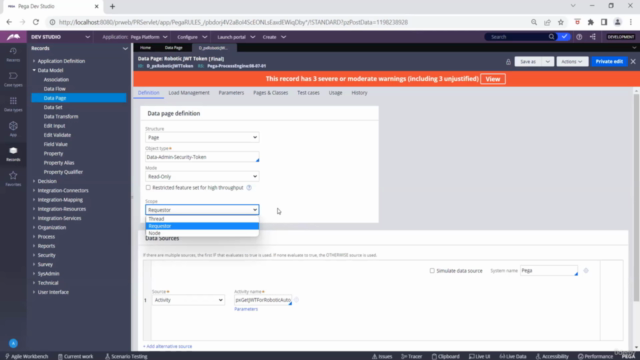Open the Structure dropdown showing Page
640x360 pixels.
coord(202,138)
